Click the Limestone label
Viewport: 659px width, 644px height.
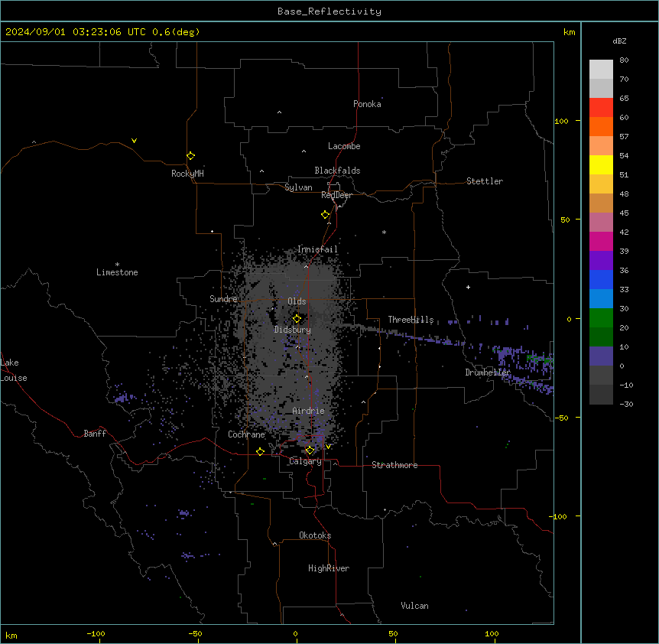tap(117, 272)
